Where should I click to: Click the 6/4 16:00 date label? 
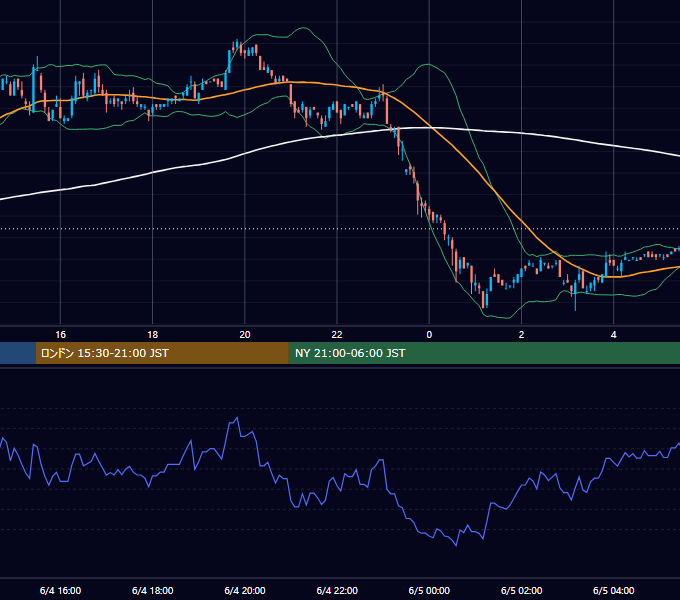60,590
